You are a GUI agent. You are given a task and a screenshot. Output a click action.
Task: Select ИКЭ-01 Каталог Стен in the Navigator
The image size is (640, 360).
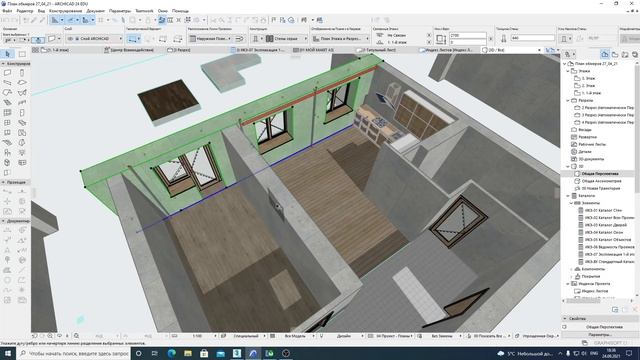click(x=603, y=210)
